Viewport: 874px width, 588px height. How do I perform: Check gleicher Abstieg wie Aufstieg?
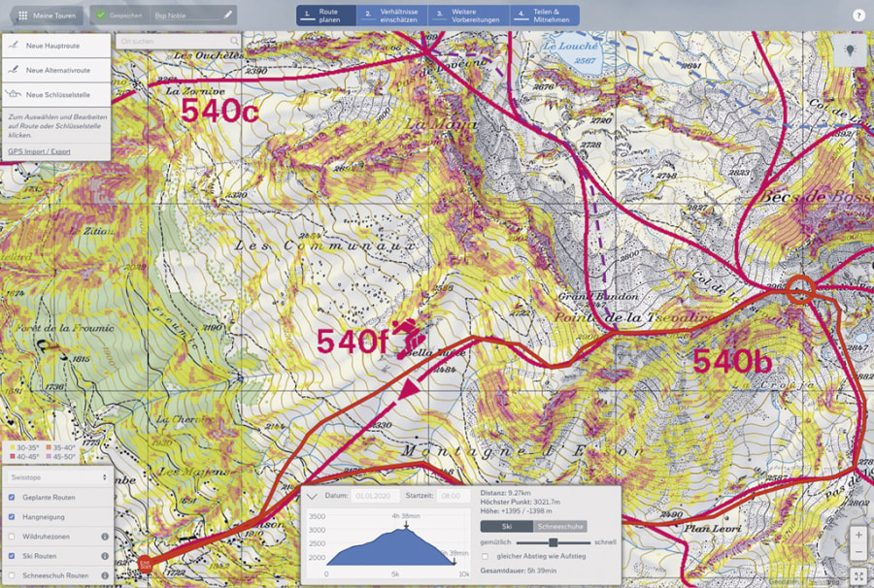click(x=486, y=556)
